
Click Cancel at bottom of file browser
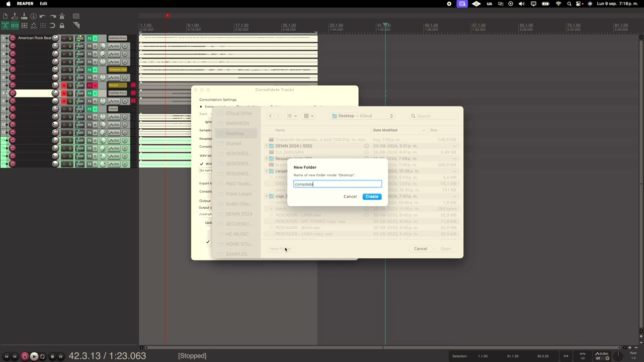coord(421,249)
